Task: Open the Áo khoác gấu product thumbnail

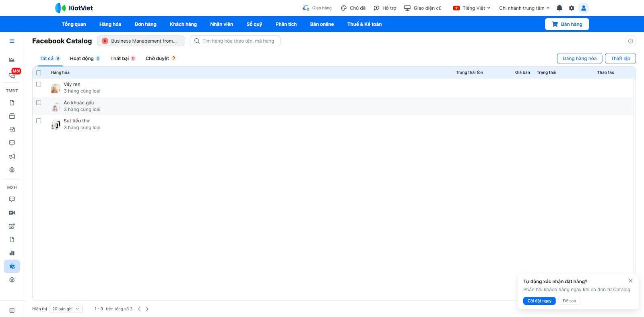Action: click(x=56, y=106)
